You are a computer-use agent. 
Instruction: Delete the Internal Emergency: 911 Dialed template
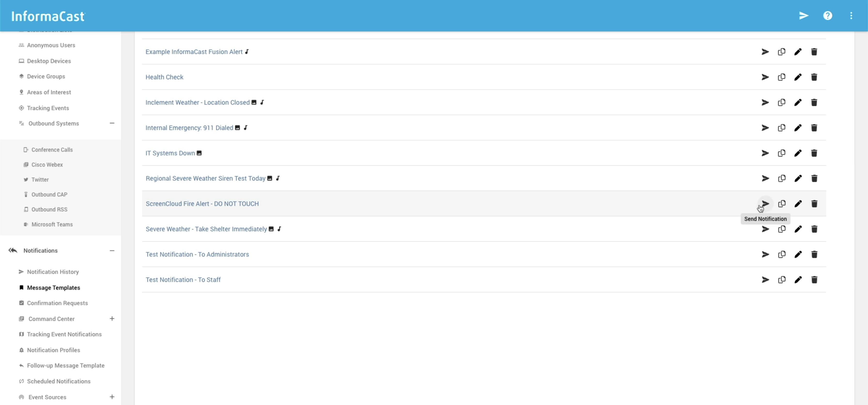point(814,128)
